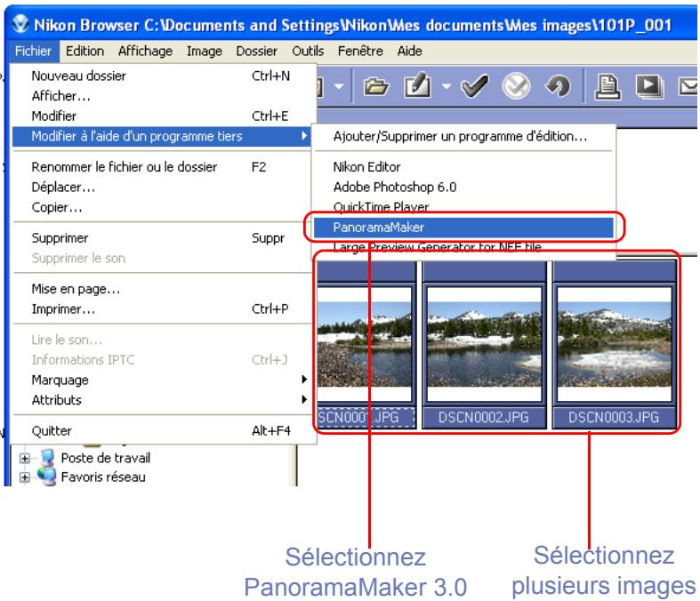Click the rotate arrow toolbar icon
Viewport: 700px width, 601px height.
click(x=558, y=85)
